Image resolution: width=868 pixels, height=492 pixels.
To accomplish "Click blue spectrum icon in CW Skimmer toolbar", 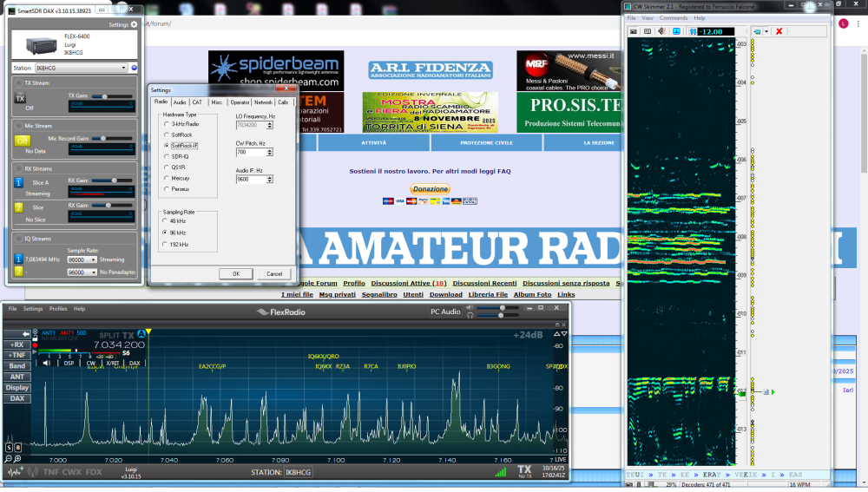I will [676, 31].
